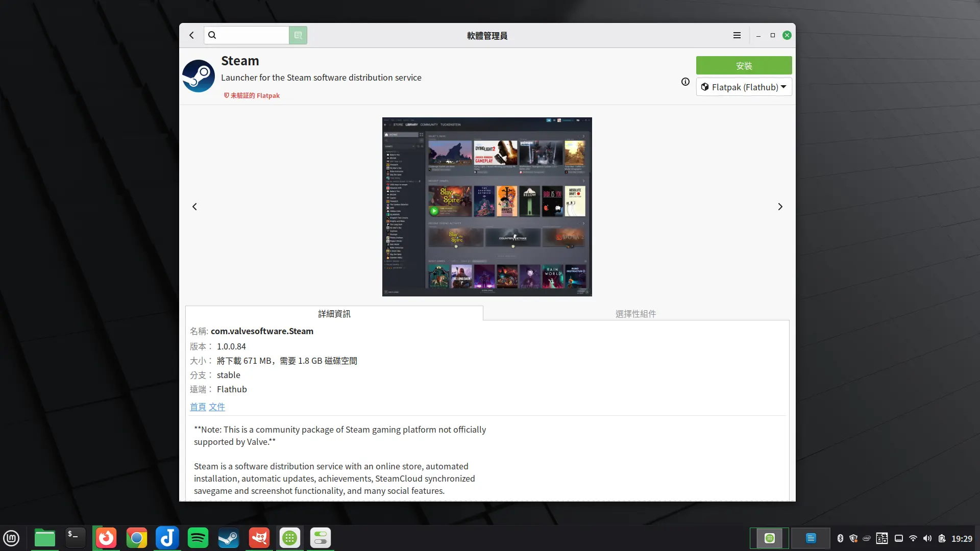Click the 安裝 install button
The image size is (980, 551).
click(744, 65)
